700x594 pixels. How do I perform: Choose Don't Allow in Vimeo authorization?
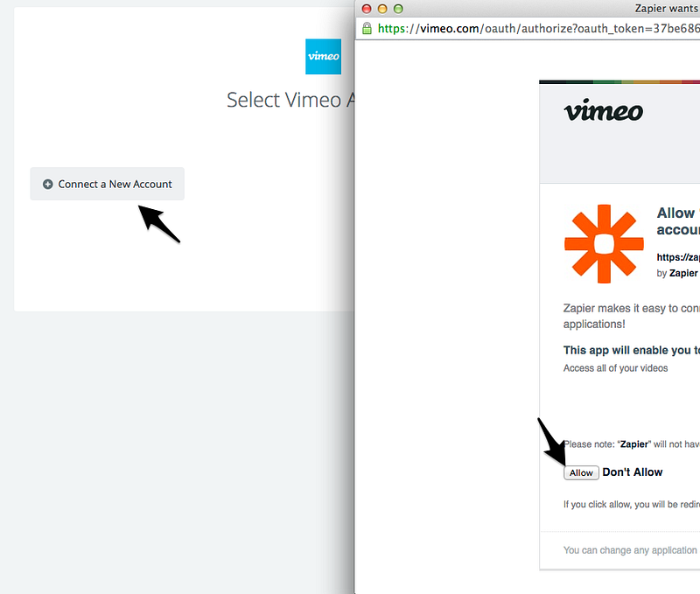pos(632,472)
